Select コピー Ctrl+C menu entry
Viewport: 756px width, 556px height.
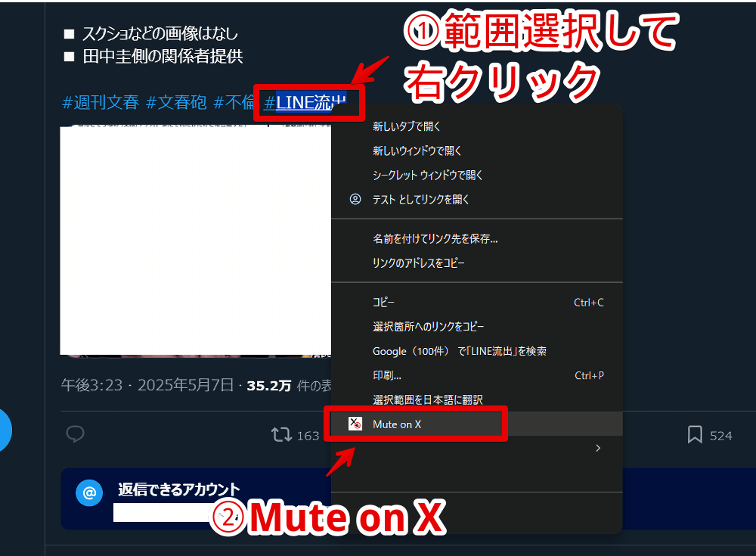pyautogui.click(x=477, y=303)
